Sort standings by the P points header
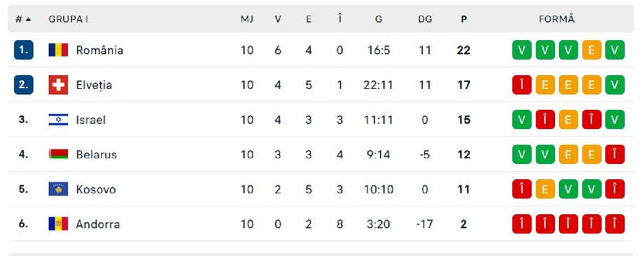This screenshot has width=644, height=256. point(464,19)
